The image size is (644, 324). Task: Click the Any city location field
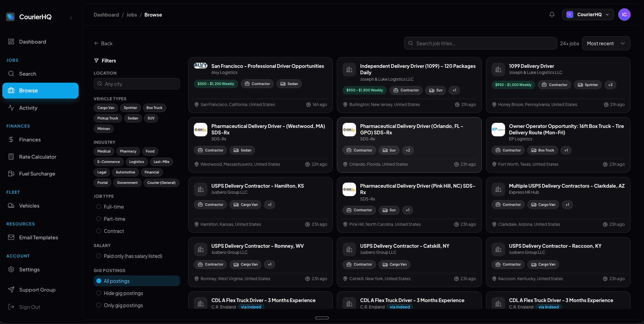[137, 84]
